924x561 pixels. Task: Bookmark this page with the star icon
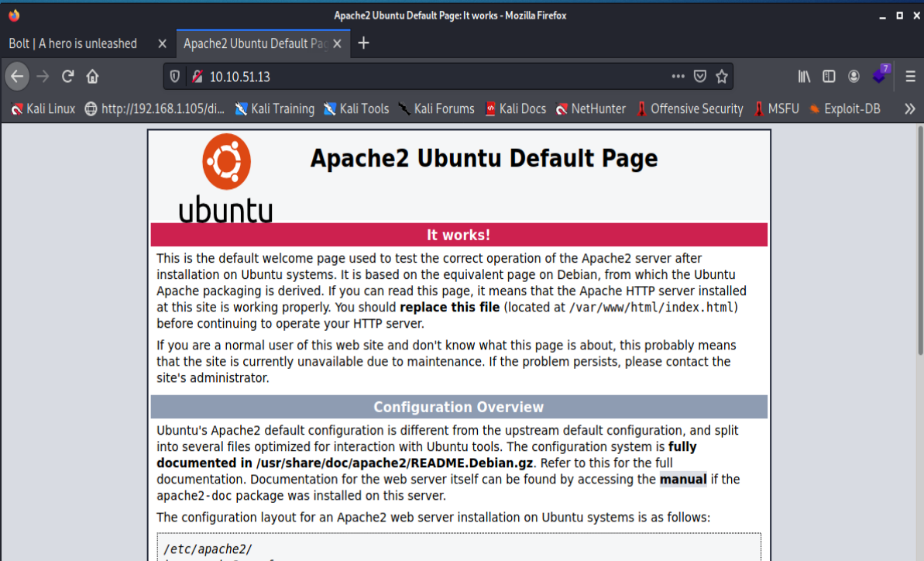[721, 76]
